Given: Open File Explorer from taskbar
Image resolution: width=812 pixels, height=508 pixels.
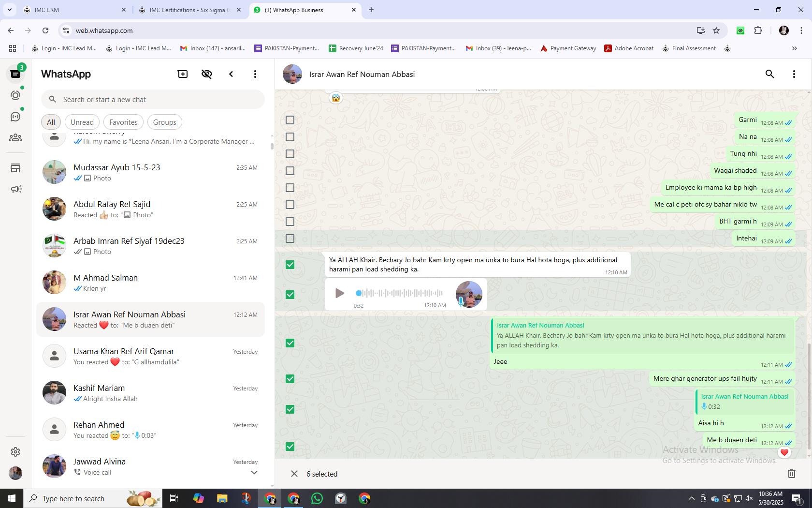Looking at the screenshot, I should pos(222,498).
